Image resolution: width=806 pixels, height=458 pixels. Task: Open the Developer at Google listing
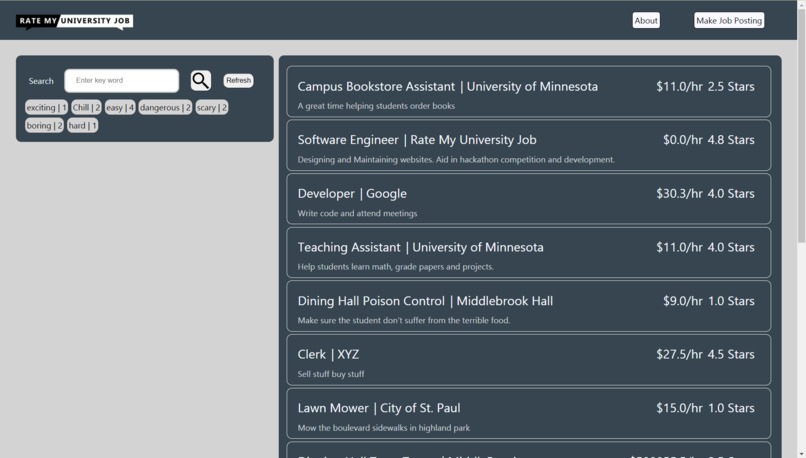528,199
